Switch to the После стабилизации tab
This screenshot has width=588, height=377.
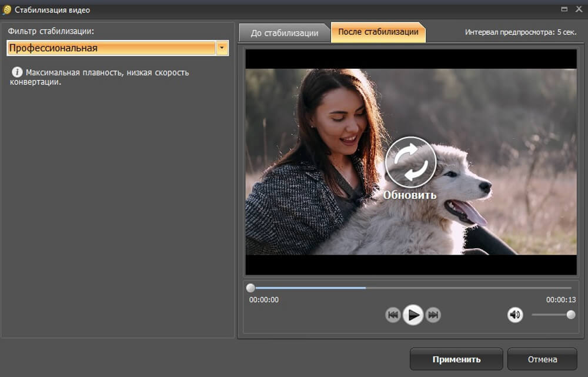(x=378, y=32)
